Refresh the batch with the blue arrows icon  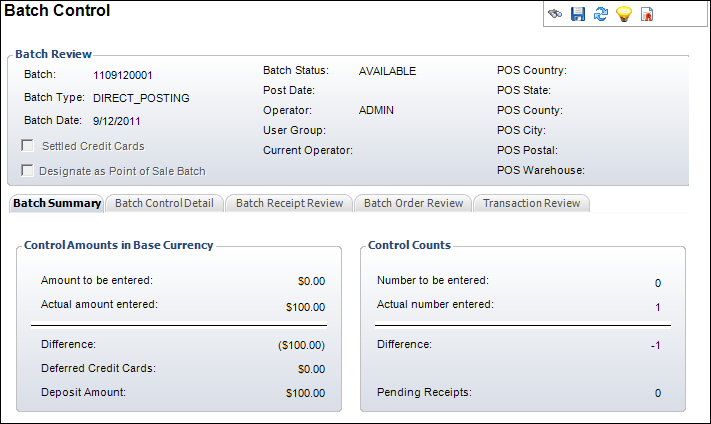[x=601, y=14]
